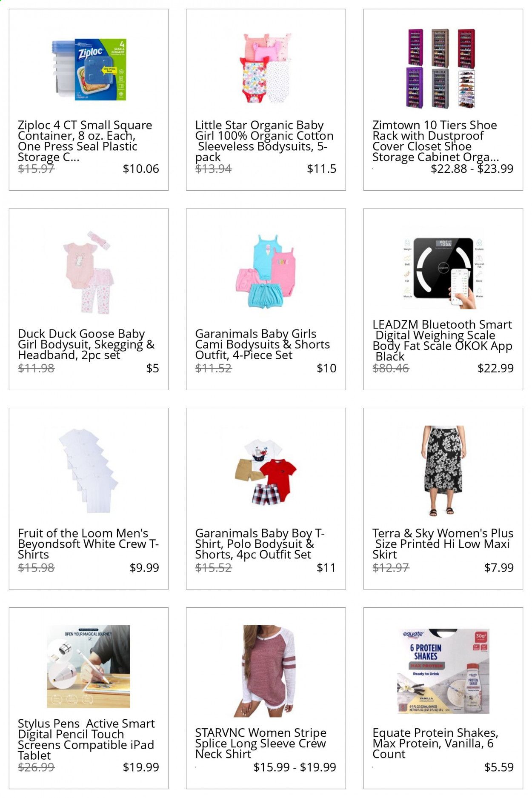The width and height of the screenshot is (532, 798).
Task: Select the $15.99 - $19.99 STARVNC price range
Action: 295,767
